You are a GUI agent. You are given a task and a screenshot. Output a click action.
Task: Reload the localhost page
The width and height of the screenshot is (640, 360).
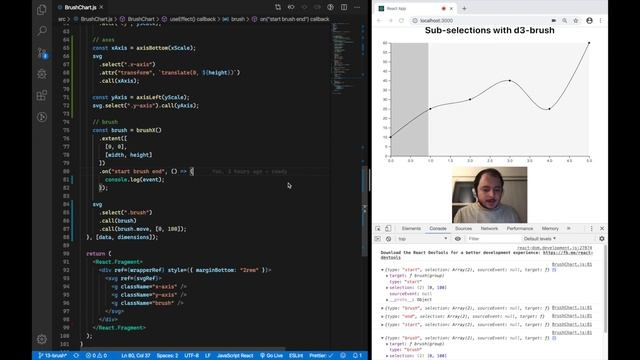click(402, 20)
